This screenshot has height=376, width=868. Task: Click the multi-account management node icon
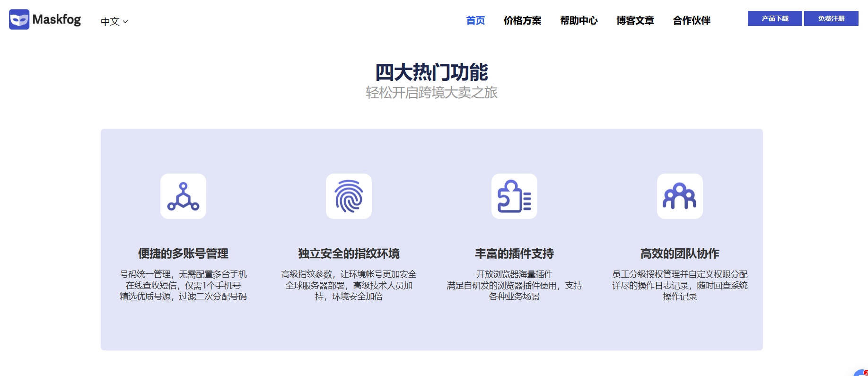point(183,196)
